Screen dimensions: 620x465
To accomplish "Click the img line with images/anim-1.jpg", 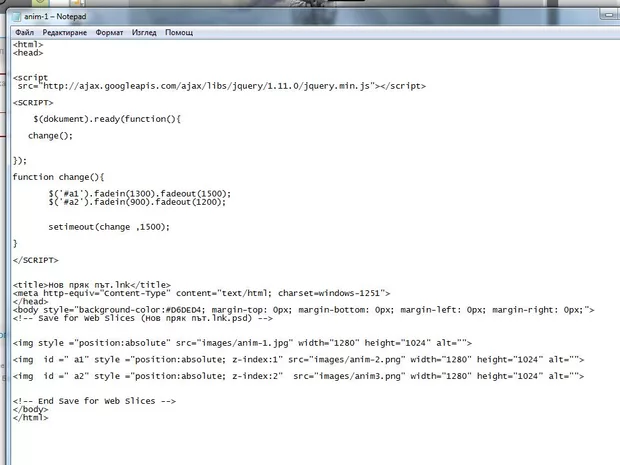I will click(x=242, y=343).
